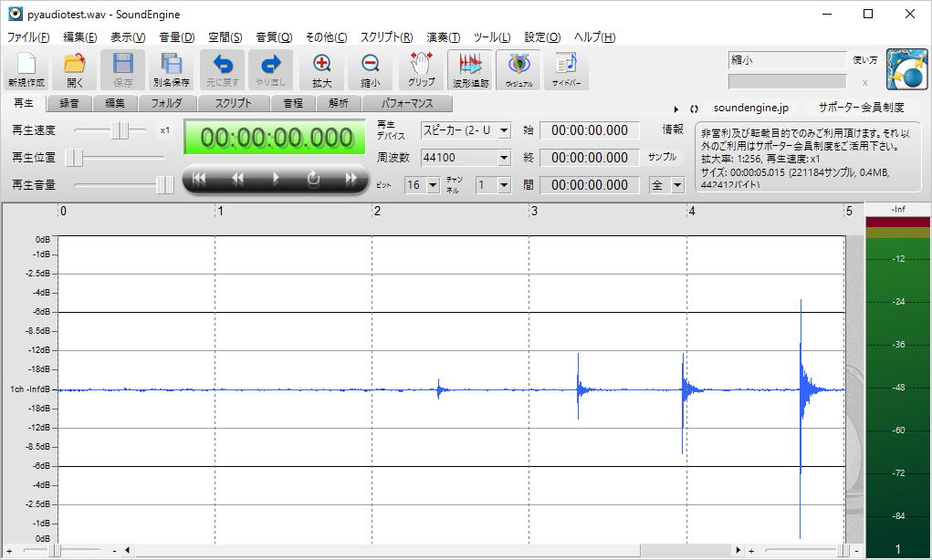Open the ヴィジュアル visual display
Screen dimensions: 932x560
click(x=518, y=69)
